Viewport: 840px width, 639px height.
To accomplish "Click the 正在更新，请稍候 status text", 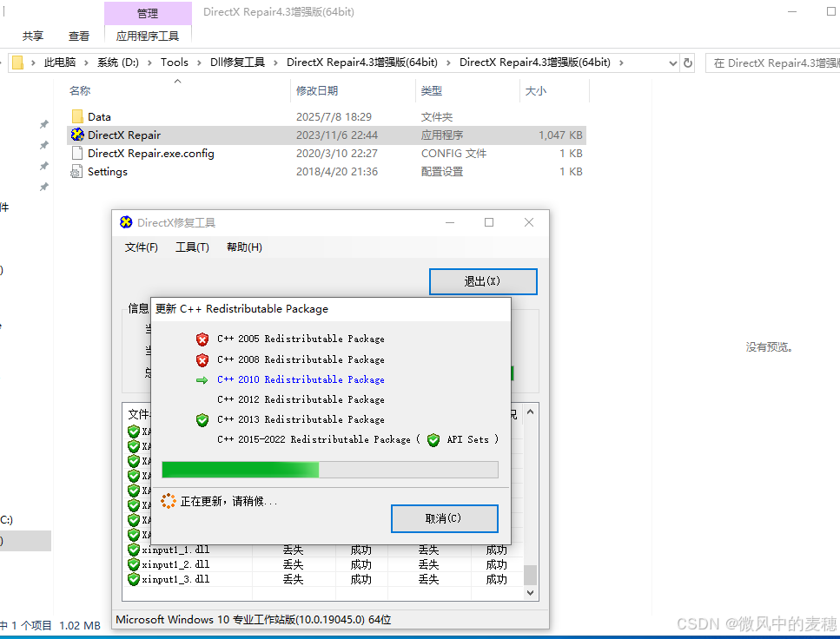I will (x=228, y=501).
